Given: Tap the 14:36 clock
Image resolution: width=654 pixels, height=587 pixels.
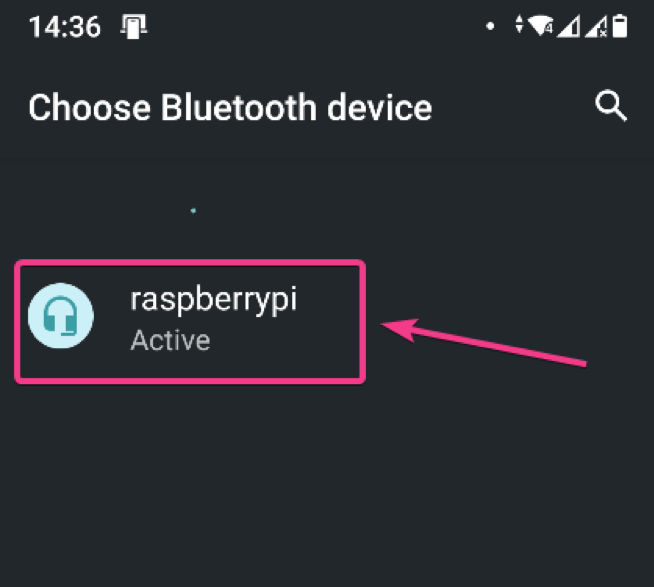Looking at the screenshot, I should [x=65, y=27].
